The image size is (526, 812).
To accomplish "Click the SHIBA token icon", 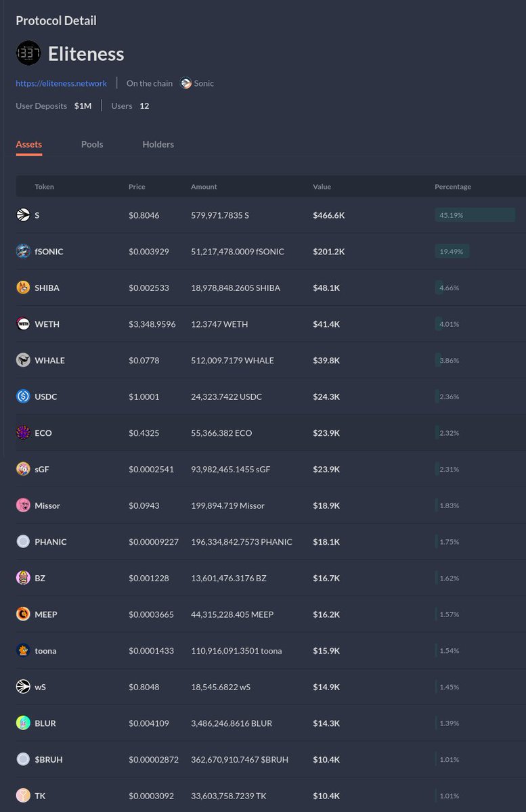I will pos(23,288).
